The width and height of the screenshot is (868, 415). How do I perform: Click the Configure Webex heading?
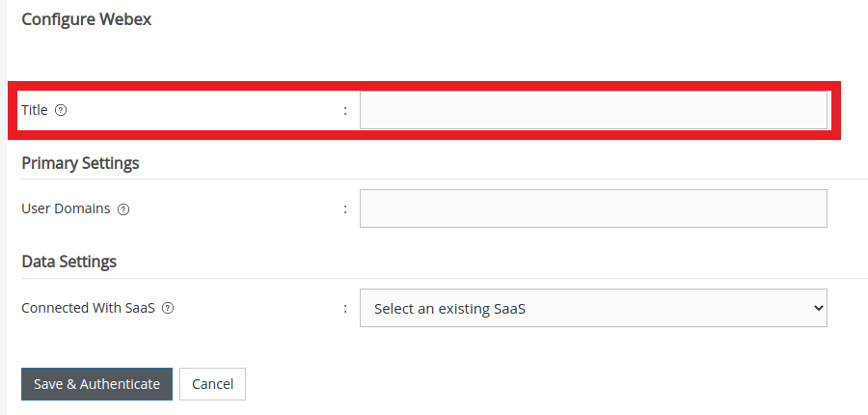point(86,19)
